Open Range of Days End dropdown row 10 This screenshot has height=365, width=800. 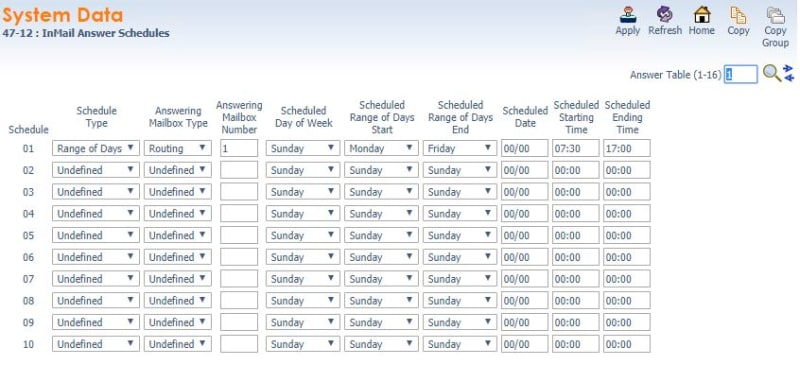[x=460, y=344]
